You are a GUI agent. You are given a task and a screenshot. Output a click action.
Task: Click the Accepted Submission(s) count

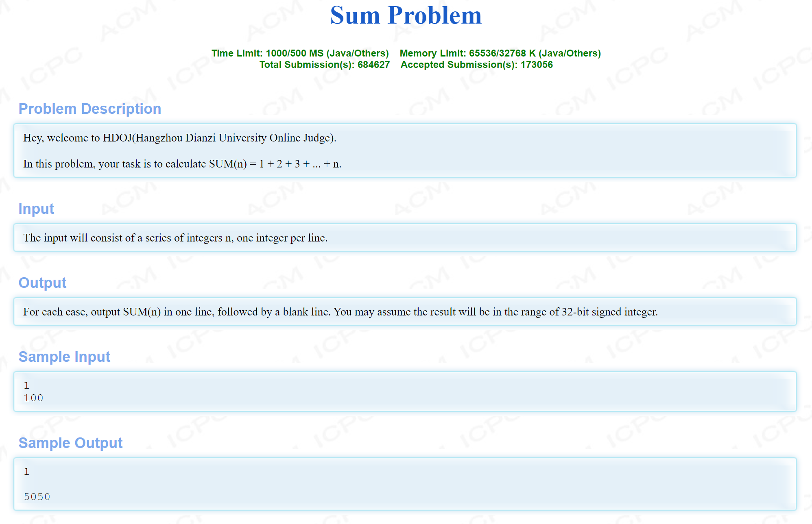pyautogui.click(x=477, y=64)
